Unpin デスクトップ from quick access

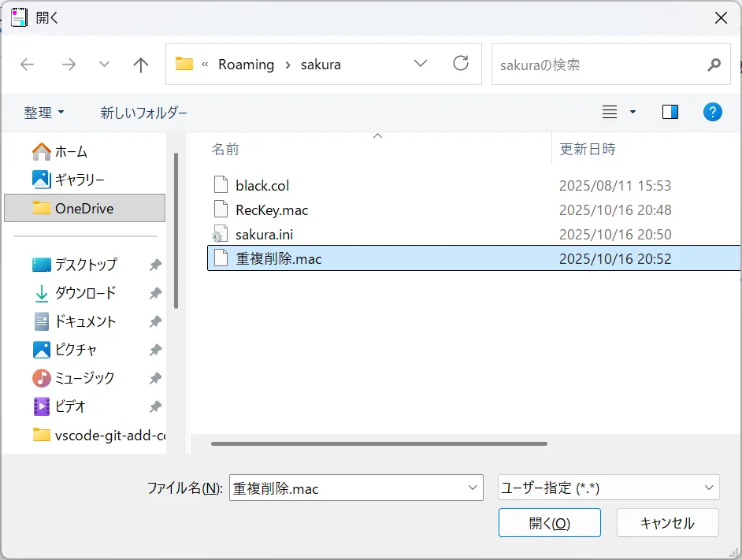pos(155,265)
